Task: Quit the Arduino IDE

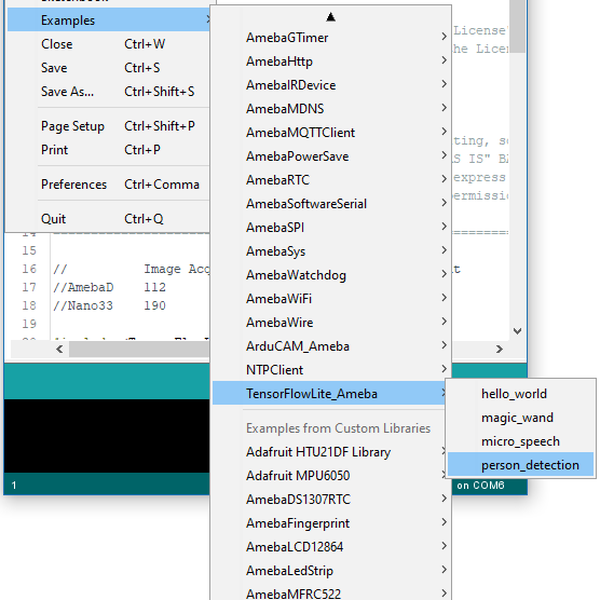Action: coord(54,219)
